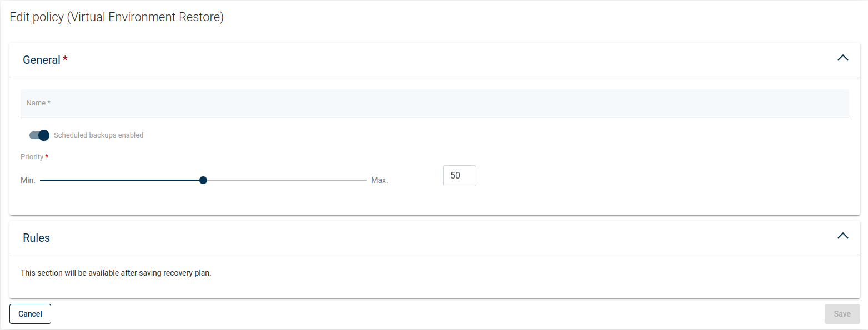Click the General section heading
Viewport: 868px width, 330px height.
[41, 60]
